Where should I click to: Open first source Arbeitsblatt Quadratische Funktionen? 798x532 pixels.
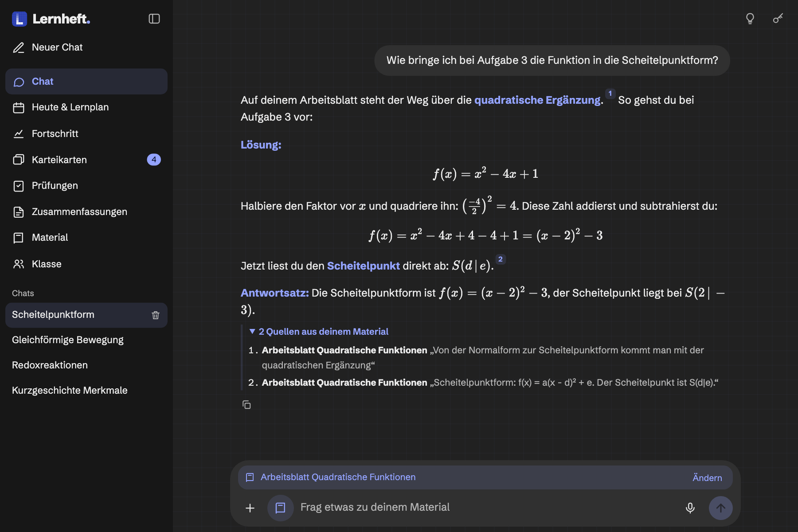coord(344,350)
